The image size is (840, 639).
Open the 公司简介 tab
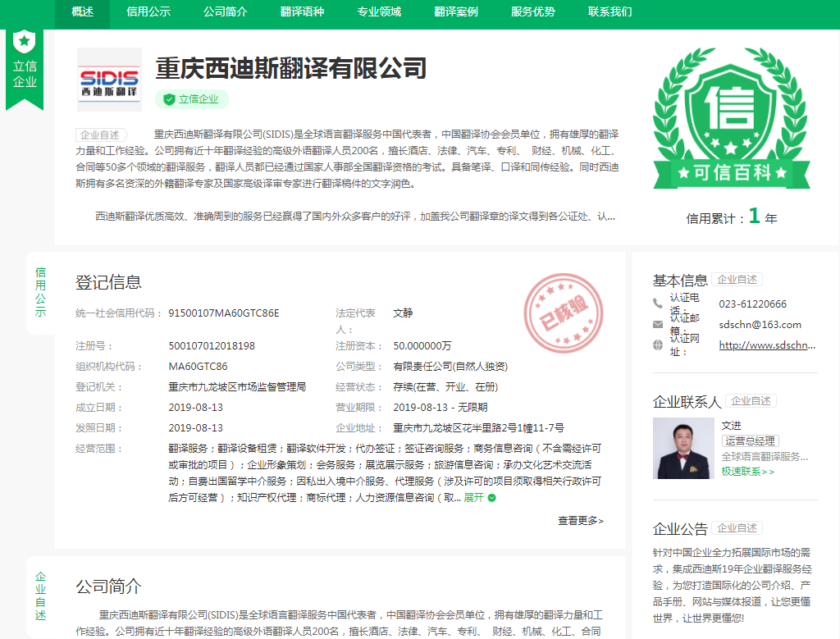click(226, 11)
